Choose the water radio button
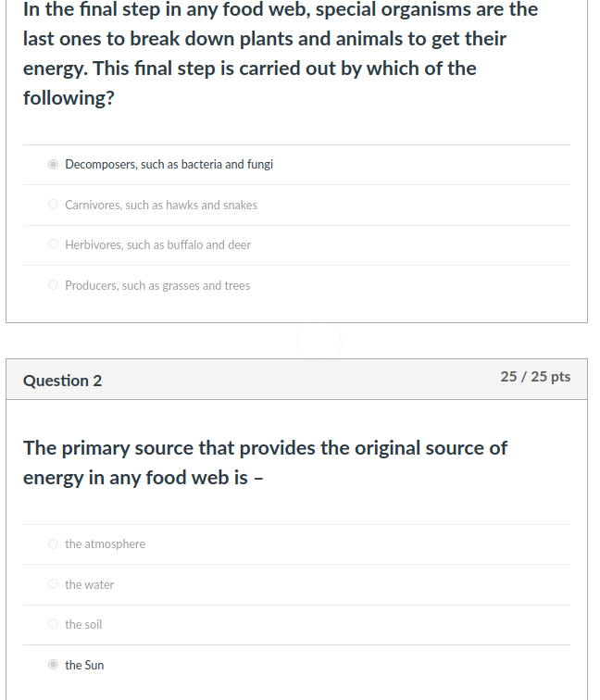Viewport: 600px width, 700px height. pos(54,584)
